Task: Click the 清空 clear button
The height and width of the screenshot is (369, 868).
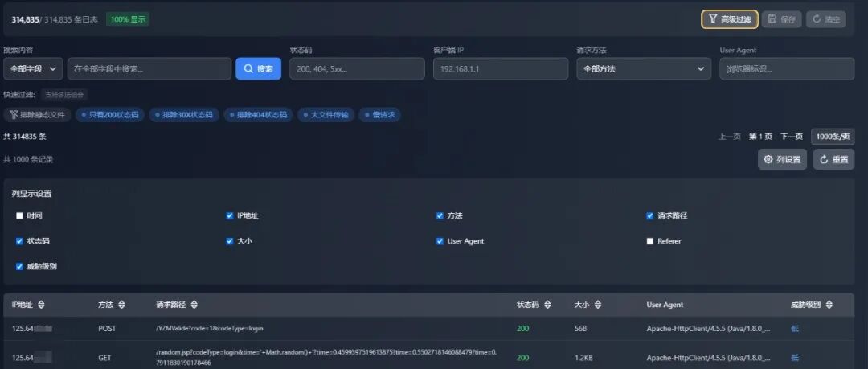Action: [x=826, y=19]
